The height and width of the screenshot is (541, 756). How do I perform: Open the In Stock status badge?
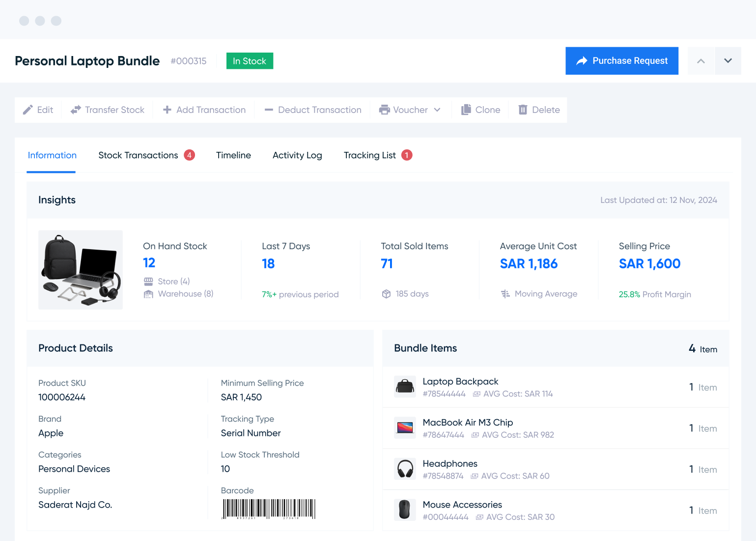coord(250,60)
